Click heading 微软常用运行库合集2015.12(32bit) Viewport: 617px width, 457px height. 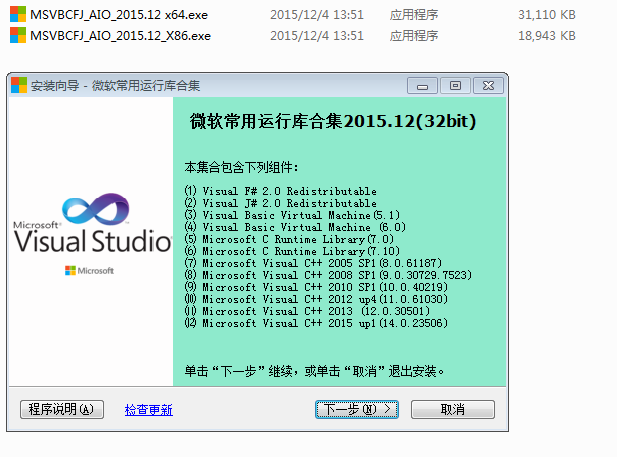(x=333, y=121)
